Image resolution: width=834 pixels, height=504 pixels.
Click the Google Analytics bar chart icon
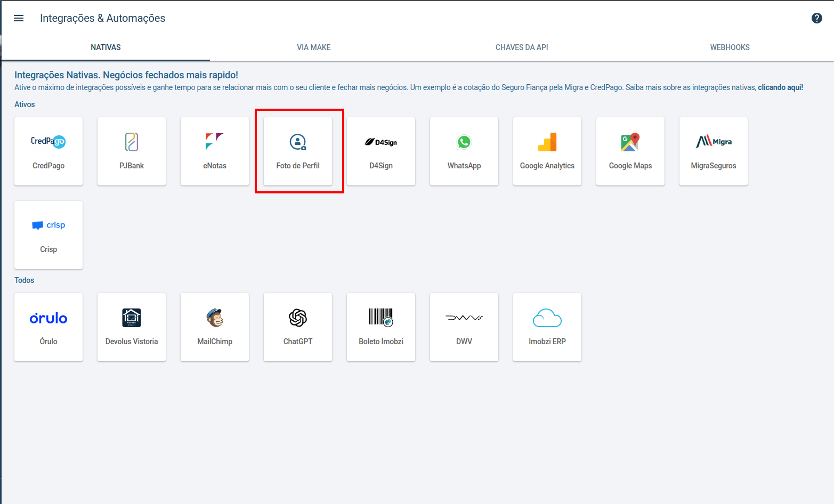tap(547, 142)
